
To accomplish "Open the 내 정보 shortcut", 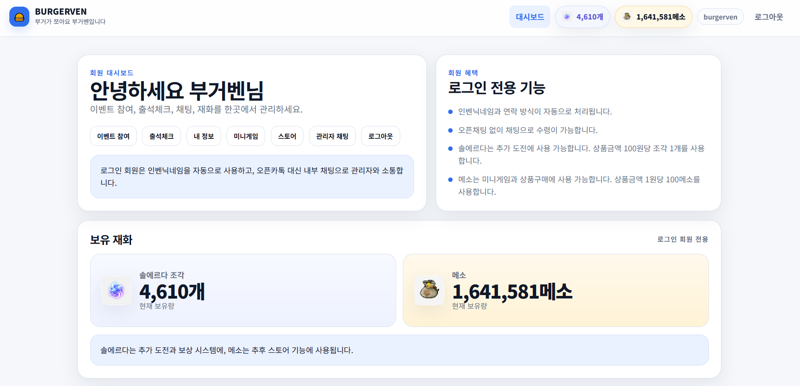I will click(x=204, y=136).
